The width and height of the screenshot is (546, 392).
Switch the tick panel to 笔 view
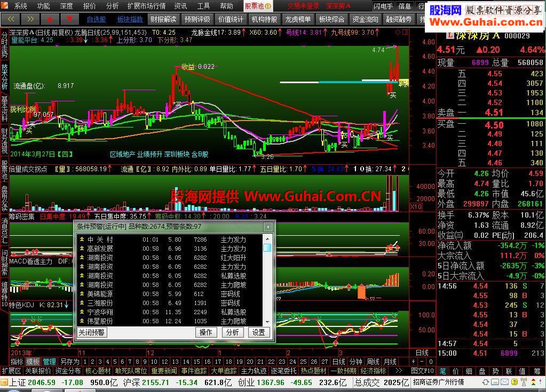tap(442, 371)
